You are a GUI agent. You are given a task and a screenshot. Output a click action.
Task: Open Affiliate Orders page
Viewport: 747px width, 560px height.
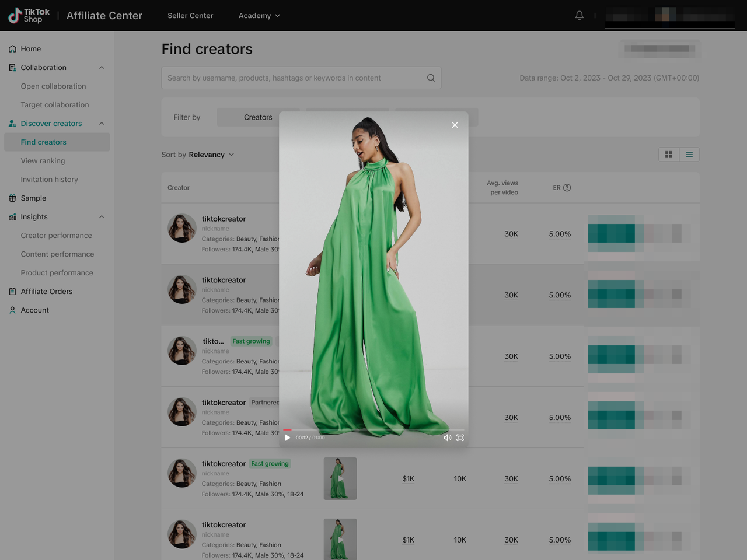coord(47,292)
